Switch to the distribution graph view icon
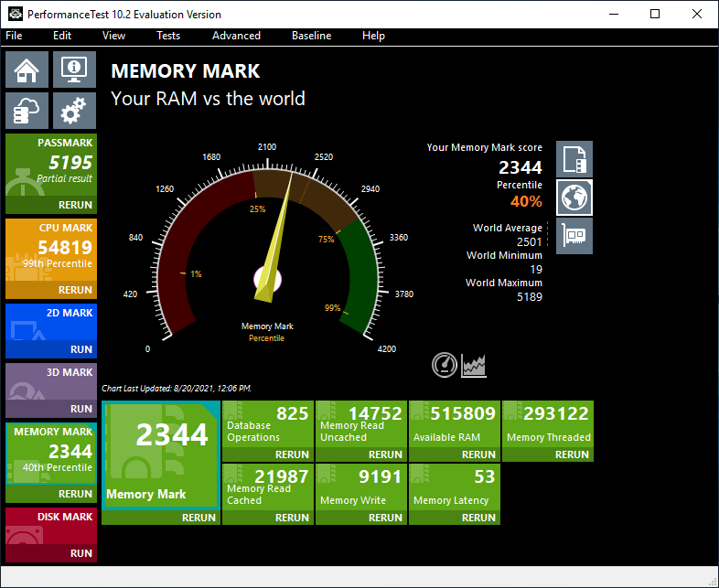The width and height of the screenshot is (719, 588). [474, 365]
